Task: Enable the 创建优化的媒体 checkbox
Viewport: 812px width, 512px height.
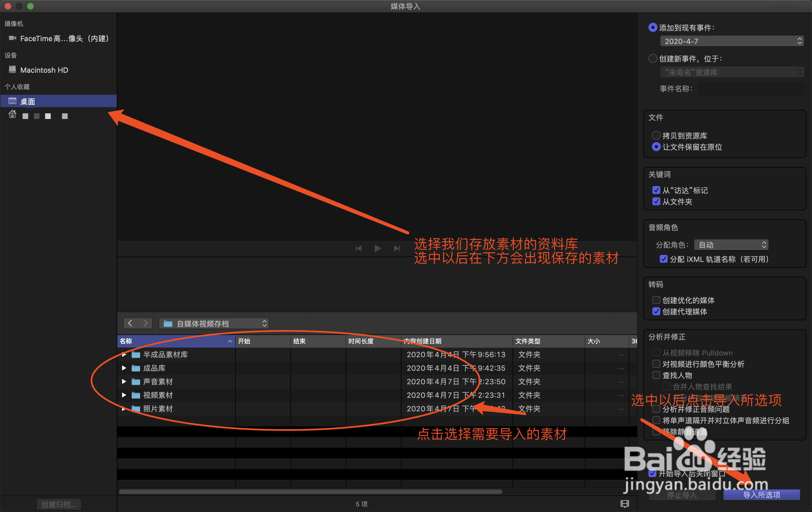Action: [x=656, y=300]
